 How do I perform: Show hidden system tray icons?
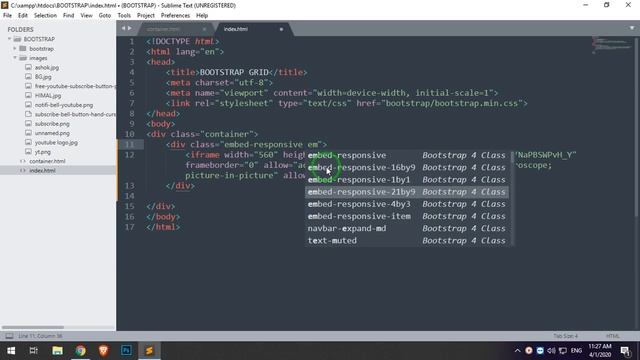(x=518, y=351)
